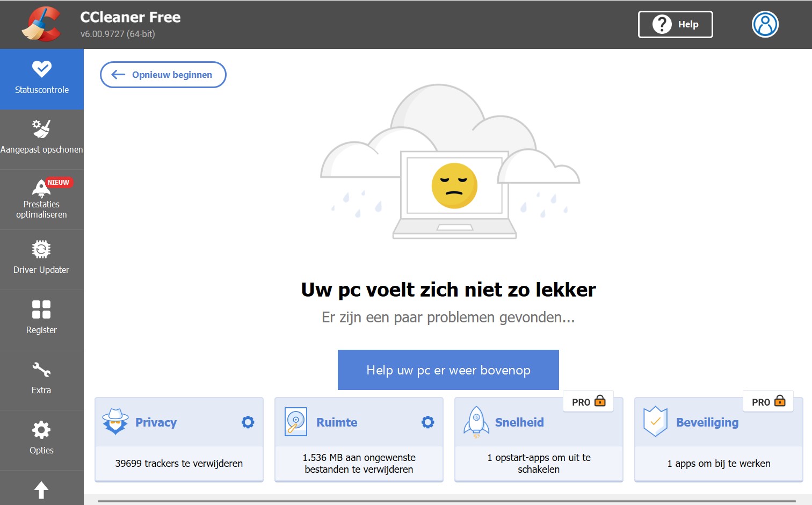Click the Privacy spy hat icon
Viewport: 812px width, 505px height.
115,422
